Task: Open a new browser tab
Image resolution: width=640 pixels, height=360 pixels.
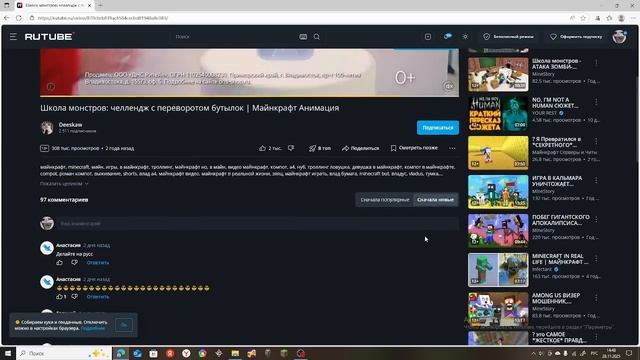Action: (100, 5)
